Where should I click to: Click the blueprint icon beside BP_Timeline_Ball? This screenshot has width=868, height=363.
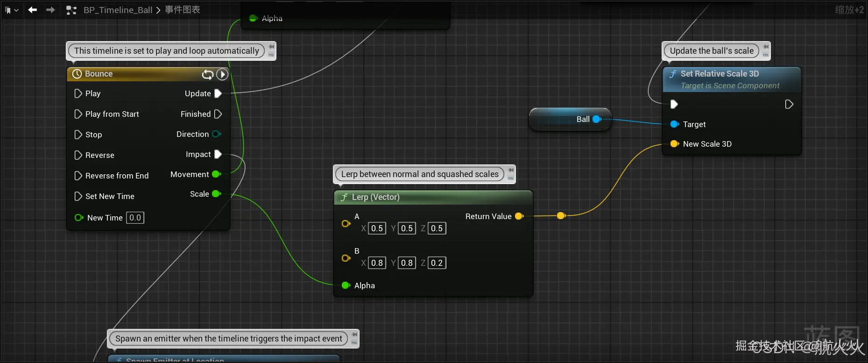pos(71,10)
